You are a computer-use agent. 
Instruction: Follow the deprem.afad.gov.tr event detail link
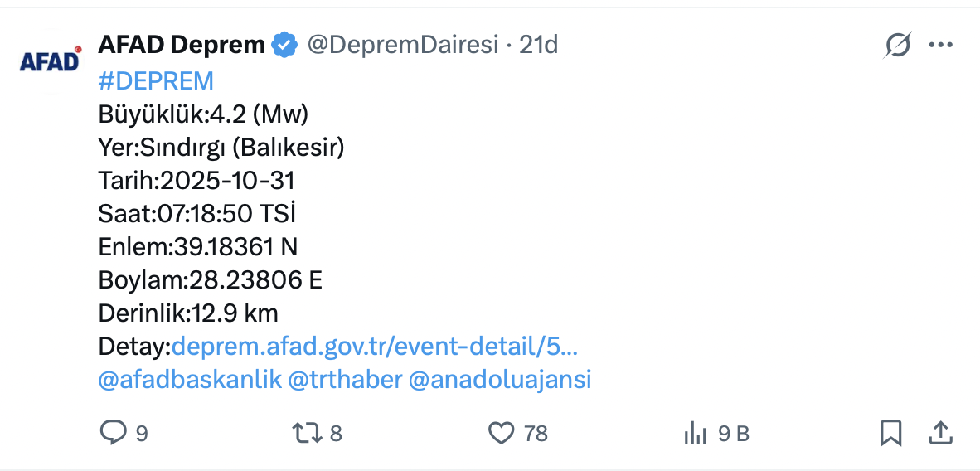point(375,346)
